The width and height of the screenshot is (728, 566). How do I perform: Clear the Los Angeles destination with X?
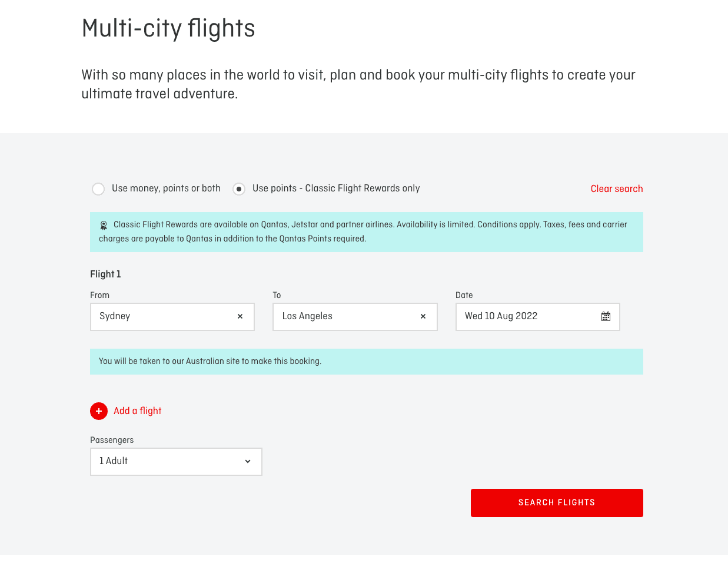point(423,317)
